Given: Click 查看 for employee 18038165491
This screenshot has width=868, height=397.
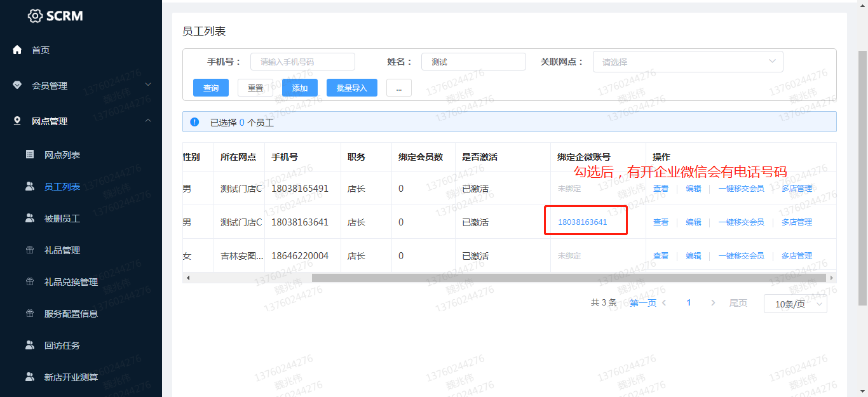Looking at the screenshot, I should point(661,189).
